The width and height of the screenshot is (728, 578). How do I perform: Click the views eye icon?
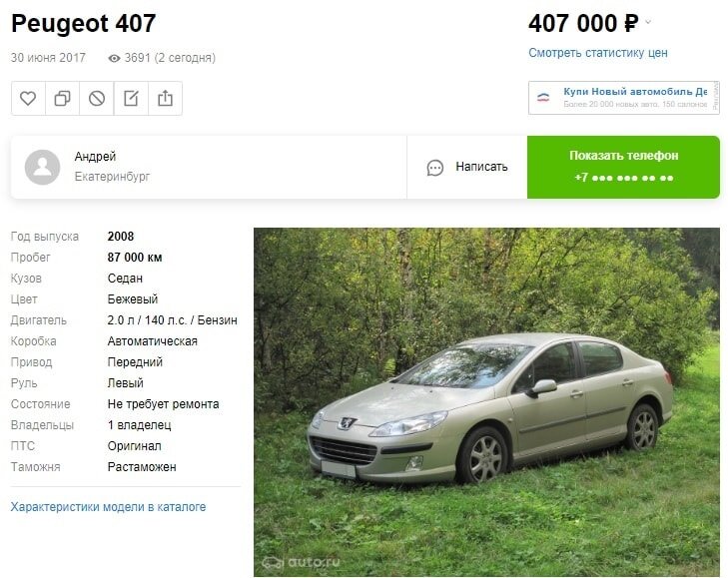point(114,59)
